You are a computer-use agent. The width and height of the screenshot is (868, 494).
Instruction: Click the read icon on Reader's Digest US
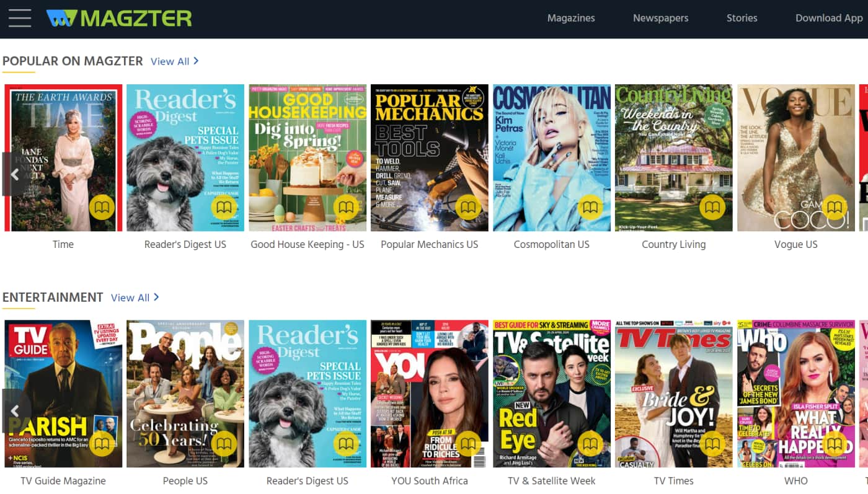[x=224, y=208]
